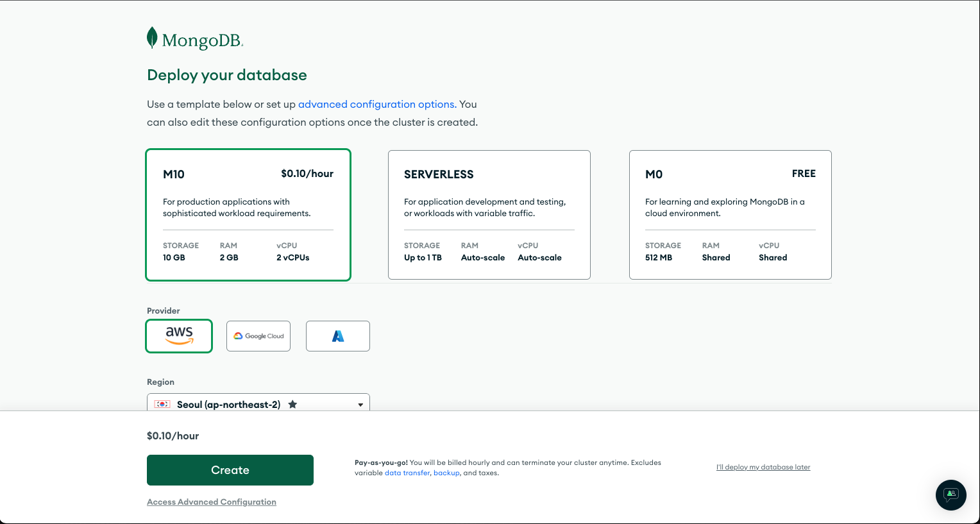
Task: Pick the Azure provider tile
Action: (338, 336)
